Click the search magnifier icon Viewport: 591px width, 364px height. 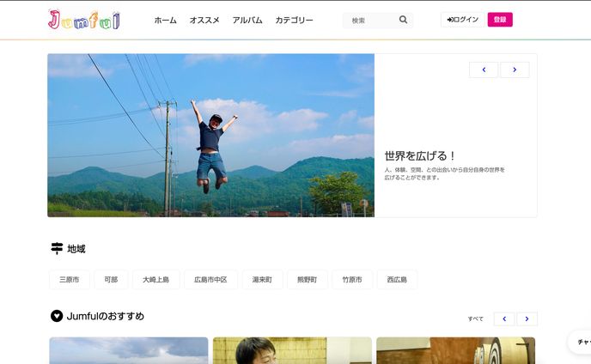point(403,20)
